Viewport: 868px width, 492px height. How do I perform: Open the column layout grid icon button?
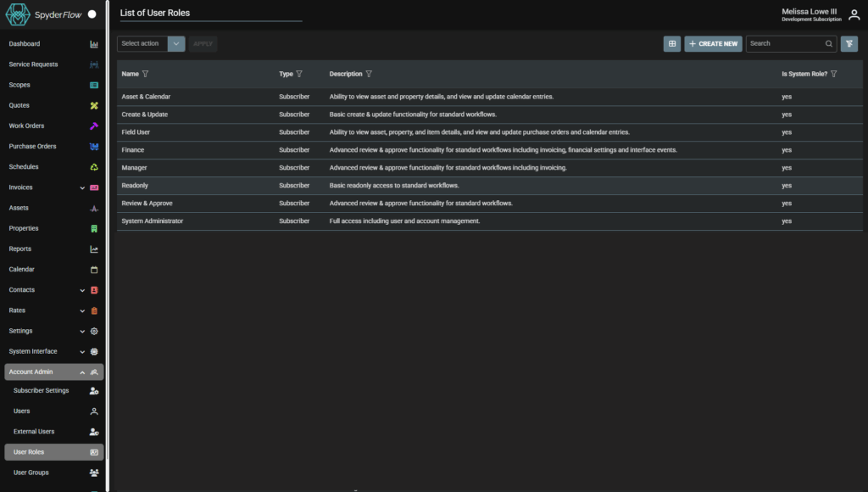point(671,44)
